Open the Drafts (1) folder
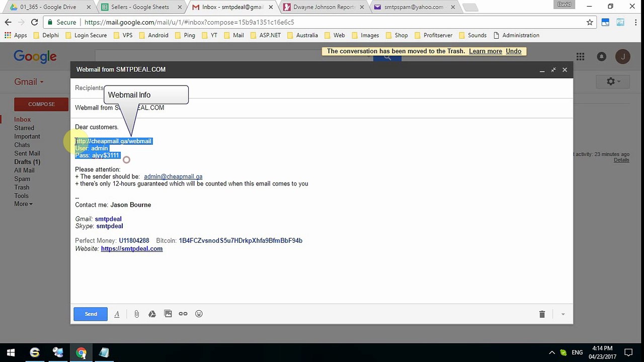 pyautogui.click(x=27, y=162)
